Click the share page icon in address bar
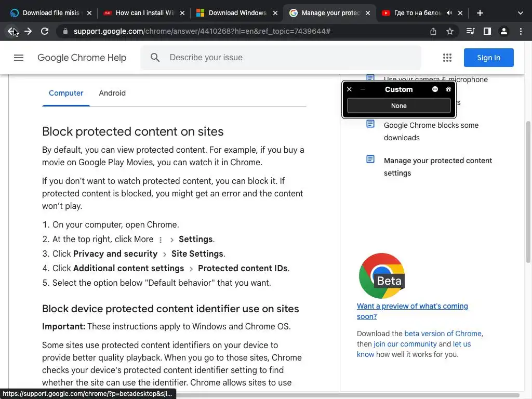Screen dimensions: 532x399 pyautogui.click(x=433, y=31)
